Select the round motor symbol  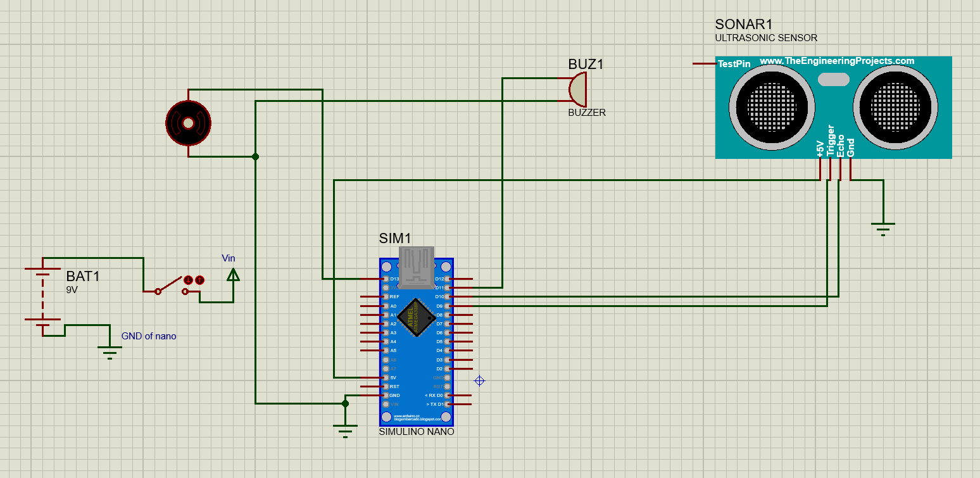click(188, 122)
